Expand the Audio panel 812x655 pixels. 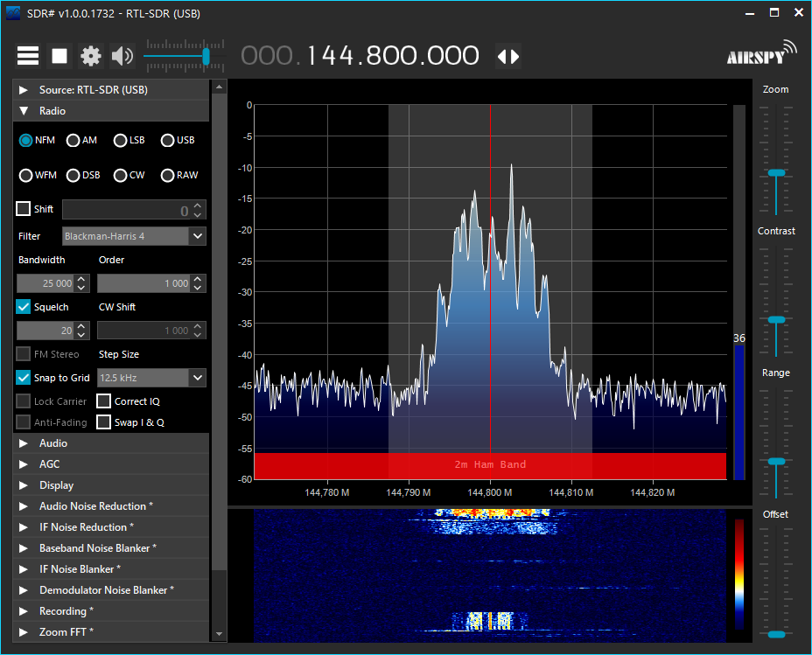[111, 442]
